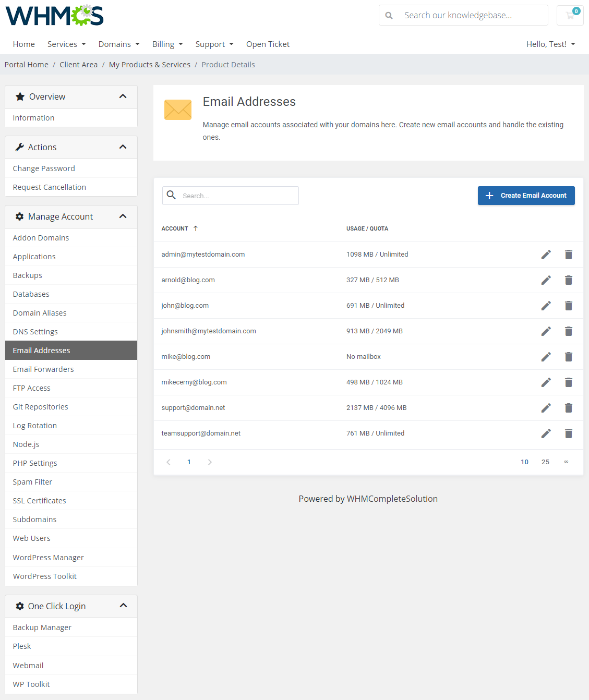Edit the mike@blog.com account with no mailbox
589x700 pixels.
tap(546, 357)
